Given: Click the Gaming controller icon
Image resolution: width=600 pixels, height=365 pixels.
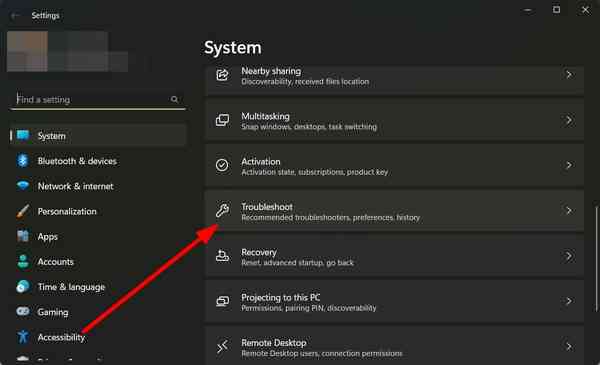Looking at the screenshot, I should 23,311.
